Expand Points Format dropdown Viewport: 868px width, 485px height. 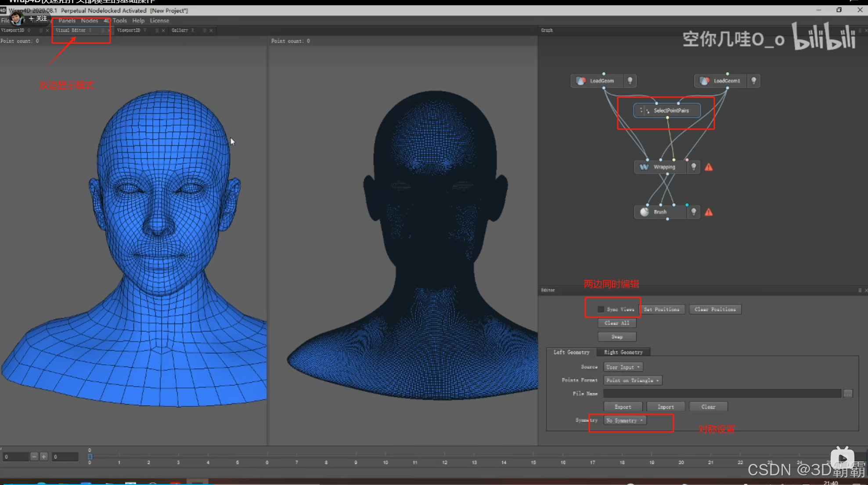pos(632,380)
